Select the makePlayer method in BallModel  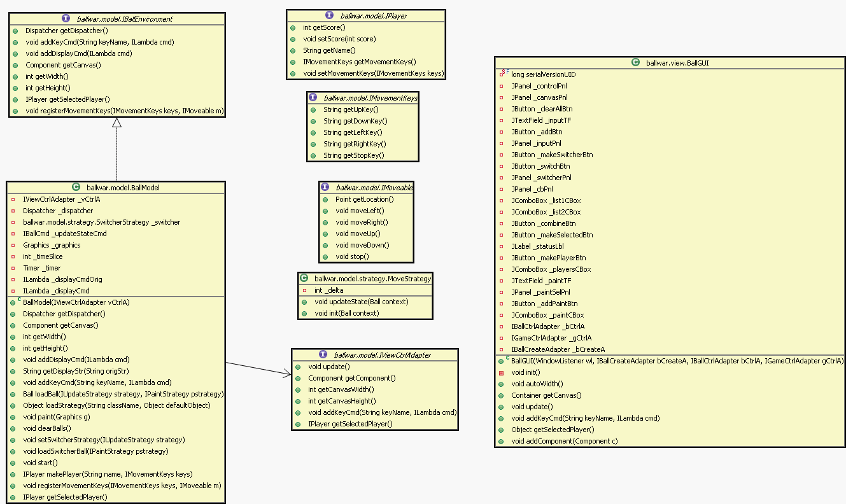107,474
